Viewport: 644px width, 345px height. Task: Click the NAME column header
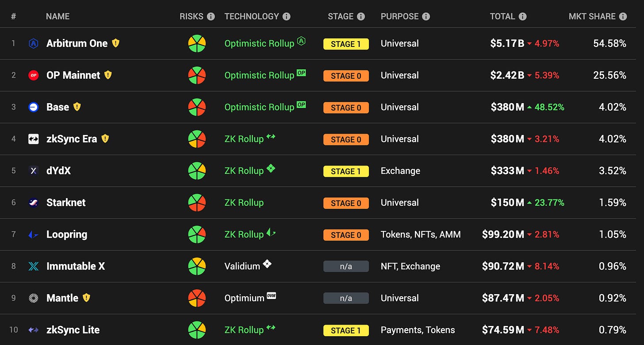57,16
